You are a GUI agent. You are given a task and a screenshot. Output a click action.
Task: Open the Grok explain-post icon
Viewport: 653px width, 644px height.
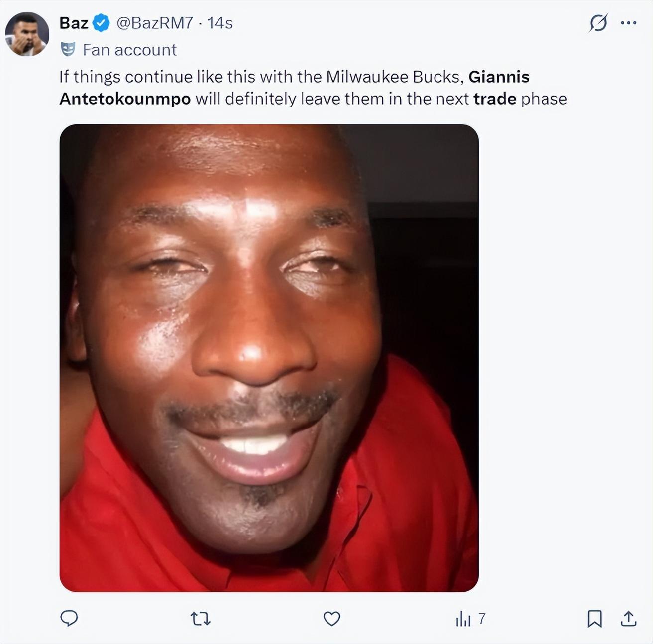click(598, 23)
